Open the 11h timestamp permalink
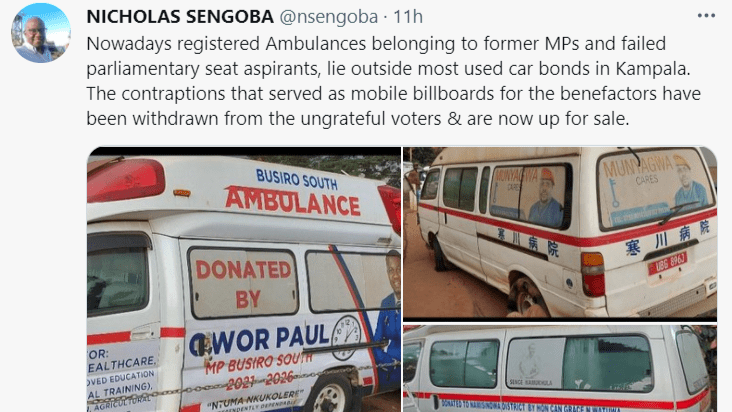732x412 pixels. point(408,17)
